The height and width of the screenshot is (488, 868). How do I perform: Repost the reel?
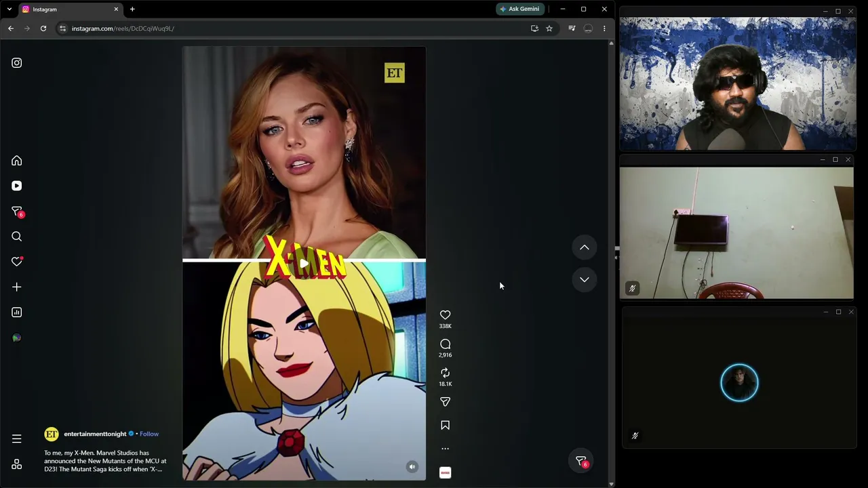pyautogui.click(x=445, y=373)
